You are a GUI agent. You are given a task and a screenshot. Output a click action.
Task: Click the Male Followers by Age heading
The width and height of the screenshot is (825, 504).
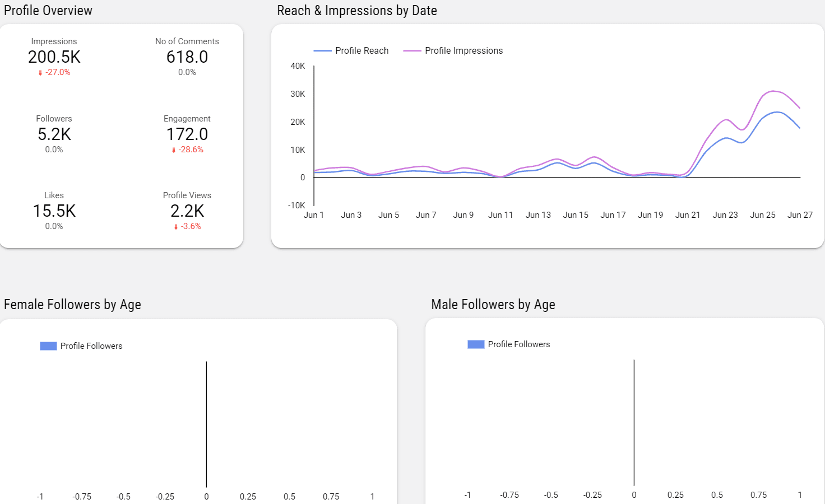493,305
